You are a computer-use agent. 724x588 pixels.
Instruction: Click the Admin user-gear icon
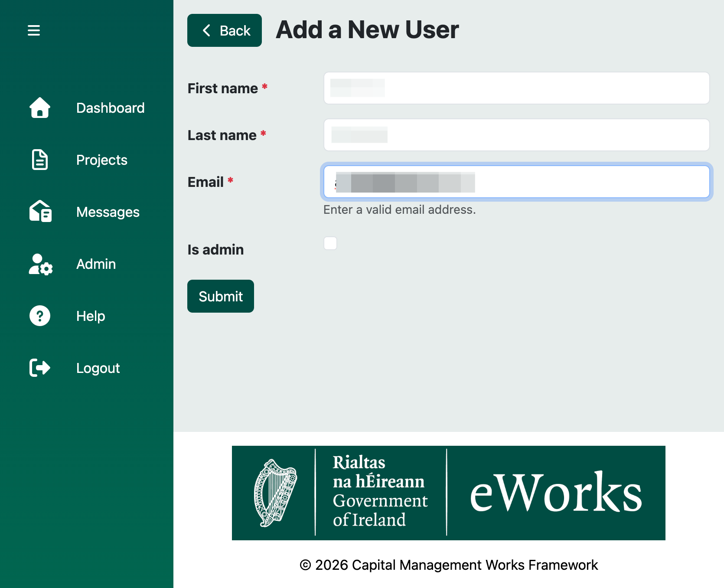pyautogui.click(x=41, y=264)
